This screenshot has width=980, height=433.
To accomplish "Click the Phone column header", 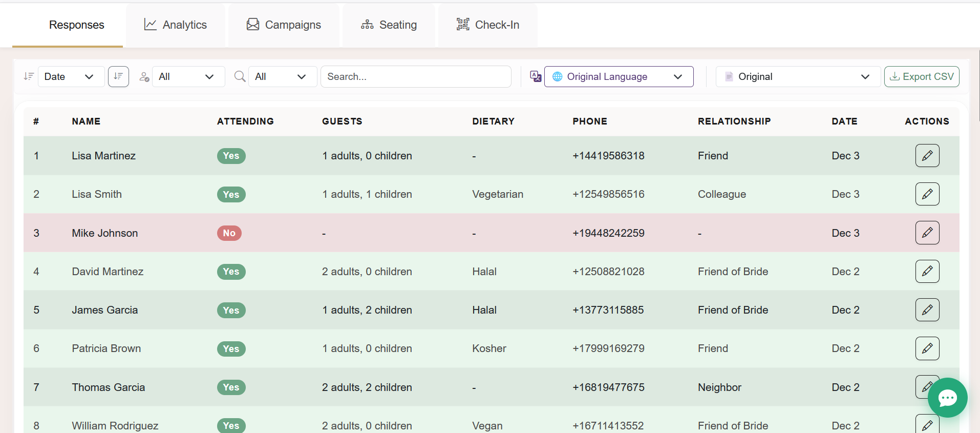I will (x=590, y=121).
